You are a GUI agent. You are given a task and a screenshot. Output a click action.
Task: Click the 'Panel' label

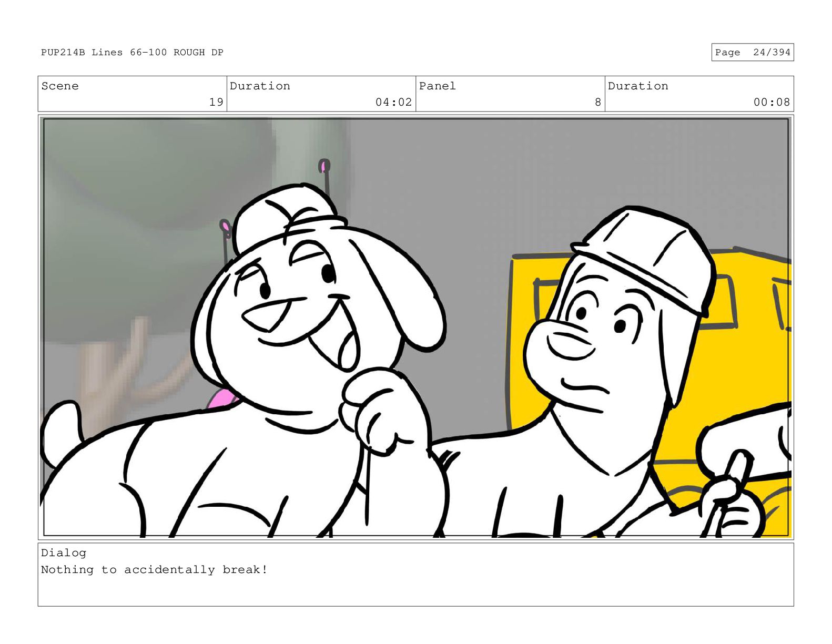coord(438,86)
